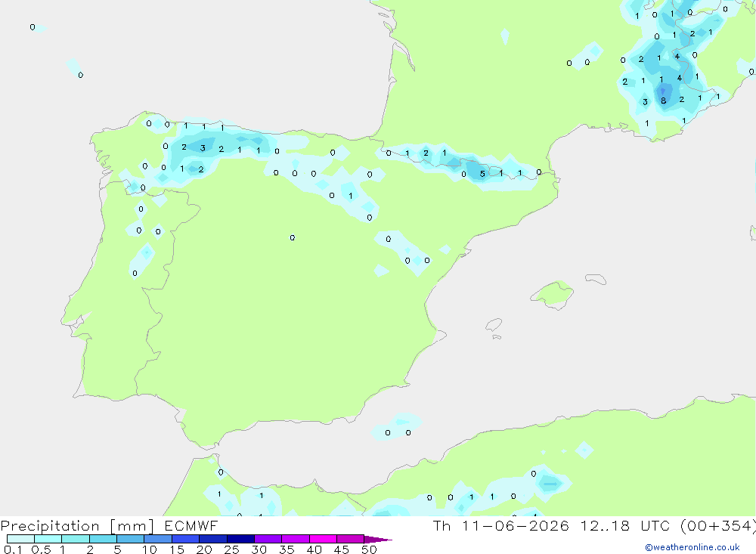
Task: Click the weekday abbreviation 'Th'
Action: point(442,525)
